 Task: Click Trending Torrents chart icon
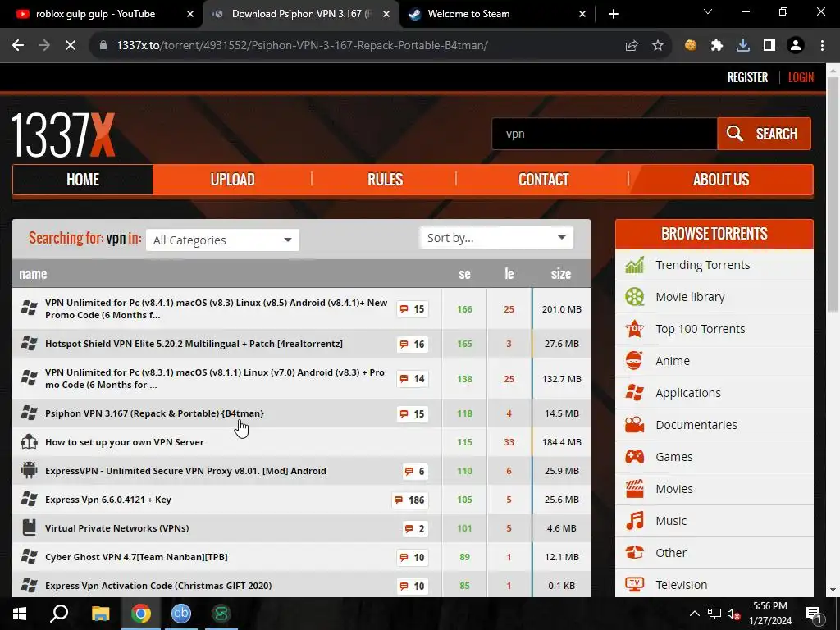point(635,265)
